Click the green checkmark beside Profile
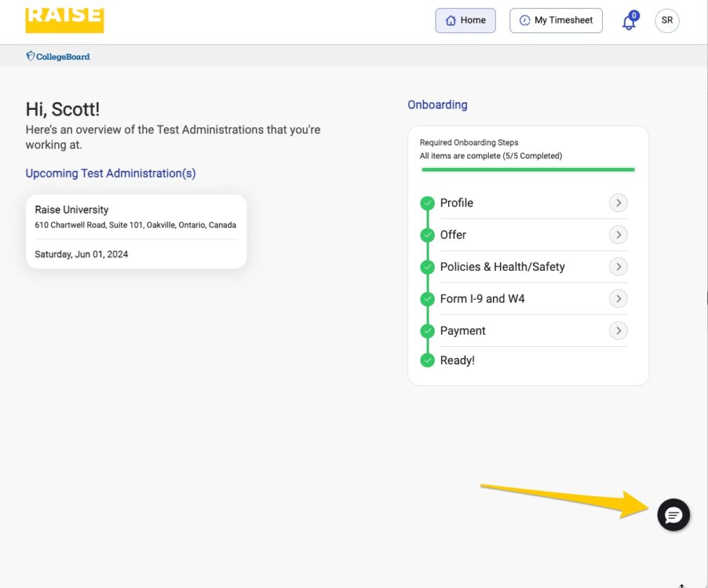Screen dimensions: 708x588 (x=427, y=203)
